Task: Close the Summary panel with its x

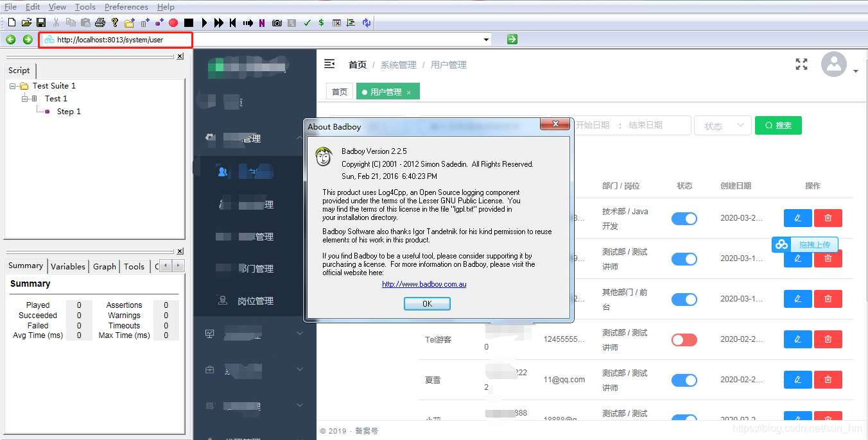Action: 180,251
